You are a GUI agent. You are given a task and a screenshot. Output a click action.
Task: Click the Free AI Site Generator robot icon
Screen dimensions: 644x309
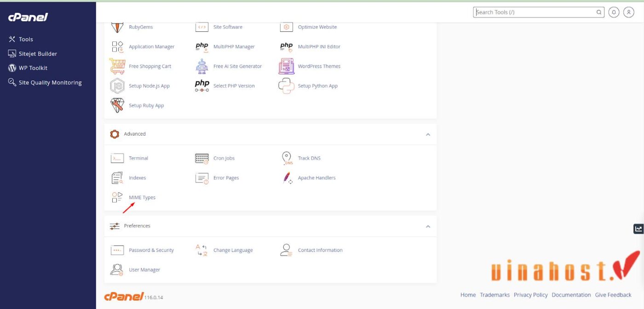(x=202, y=66)
